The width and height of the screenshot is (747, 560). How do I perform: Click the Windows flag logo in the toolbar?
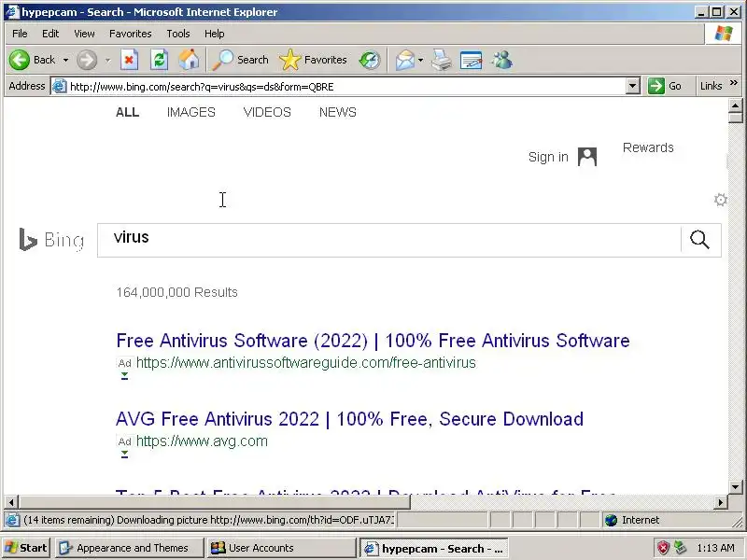click(x=723, y=34)
